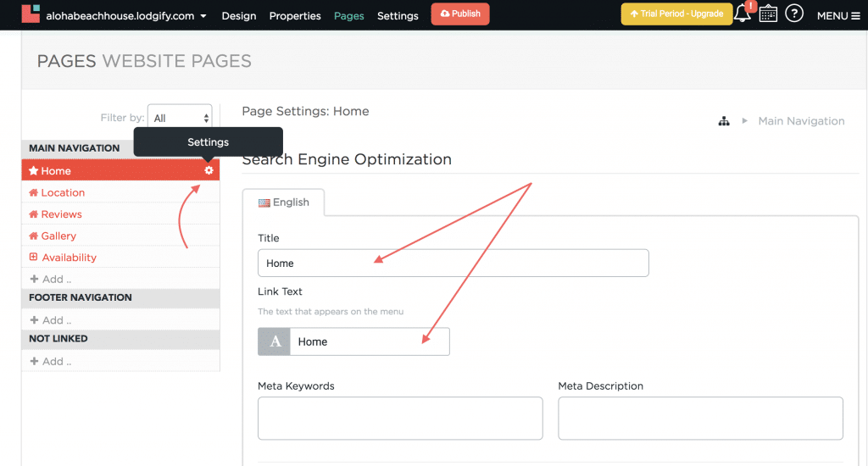Click the Lodgify logo icon
This screenshot has width=868, height=466.
tap(31, 14)
